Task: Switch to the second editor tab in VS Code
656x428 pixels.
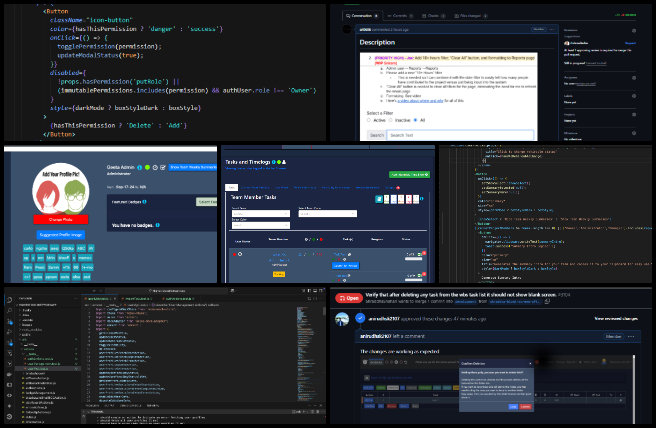Action: 138,299
